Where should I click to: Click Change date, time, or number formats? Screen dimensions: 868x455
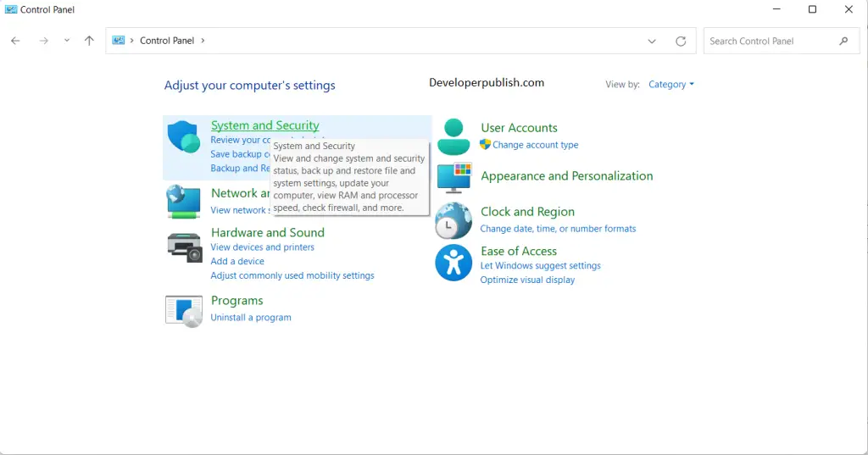coord(558,229)
